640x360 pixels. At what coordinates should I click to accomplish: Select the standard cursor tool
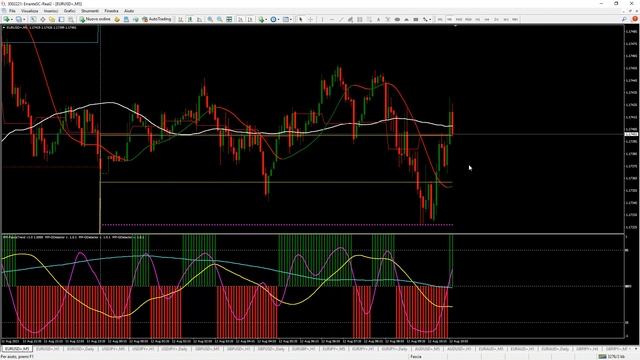tap(301, 19)
